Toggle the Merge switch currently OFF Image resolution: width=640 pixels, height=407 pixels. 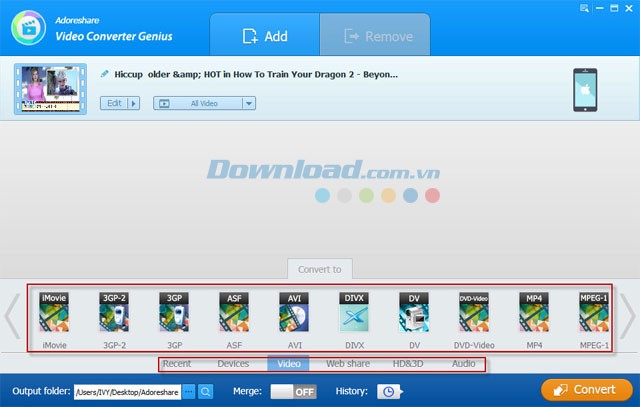point(293,392)
